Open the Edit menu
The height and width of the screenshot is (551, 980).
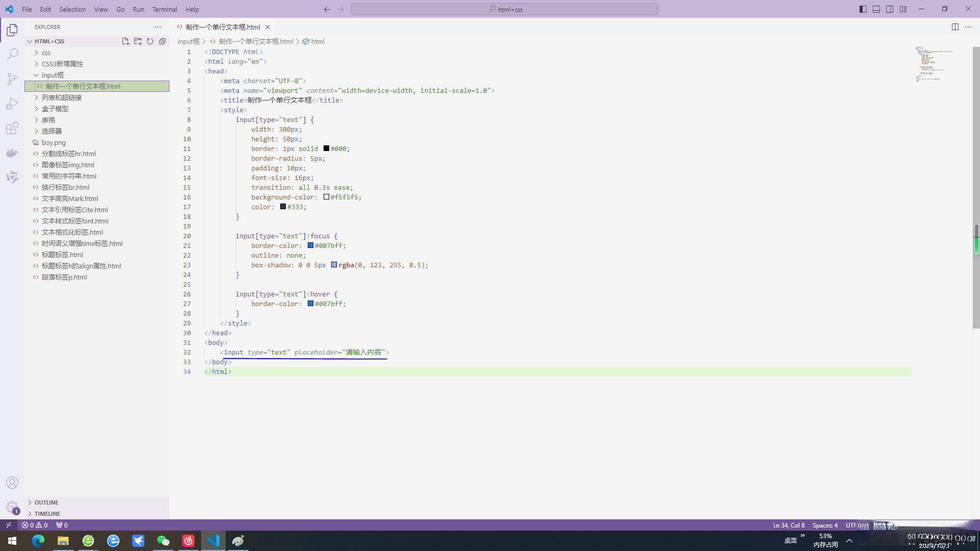(45, 9)
